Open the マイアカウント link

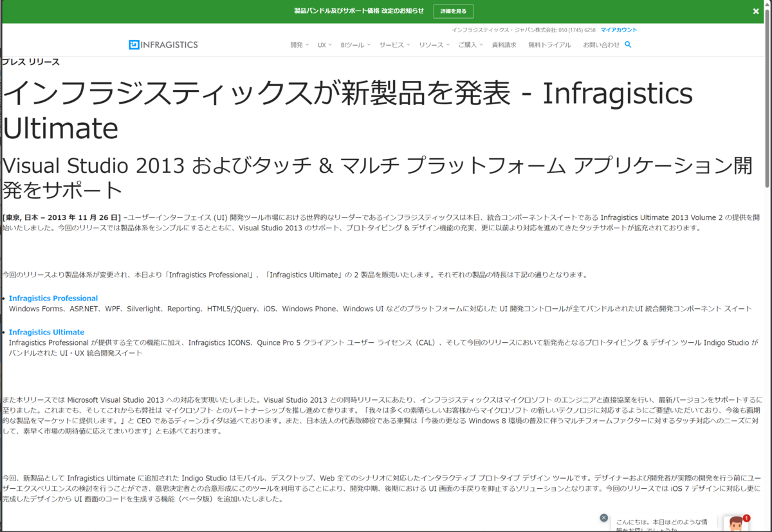coord(619,30)
